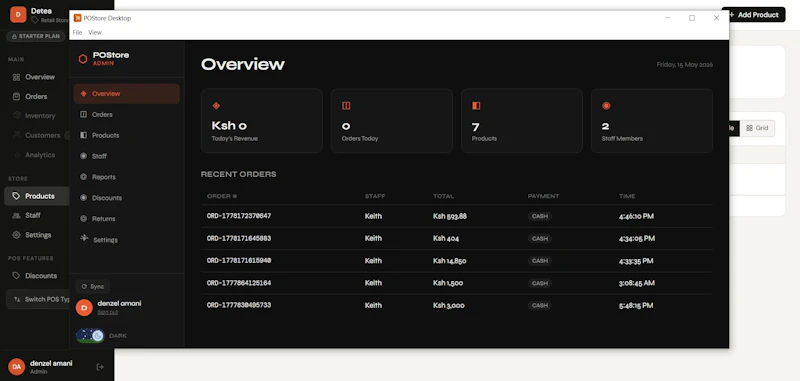Click the TIME column header

[627, 196]
